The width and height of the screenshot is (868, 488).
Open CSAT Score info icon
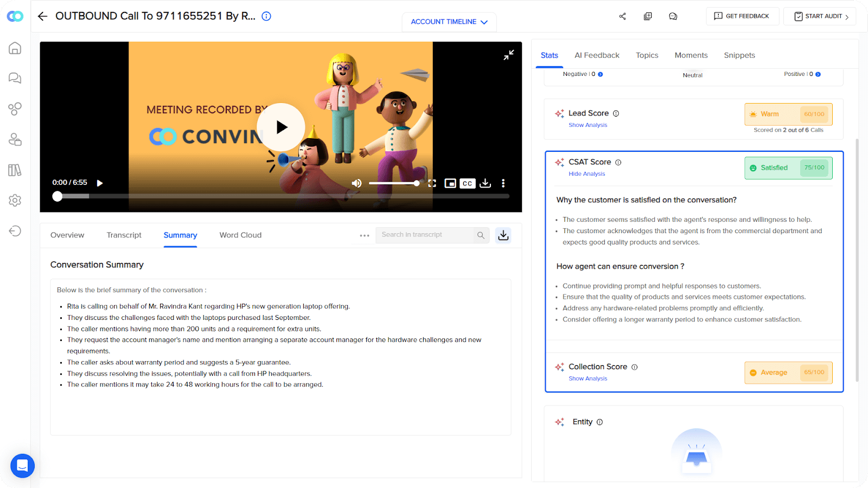click(618, 162)
